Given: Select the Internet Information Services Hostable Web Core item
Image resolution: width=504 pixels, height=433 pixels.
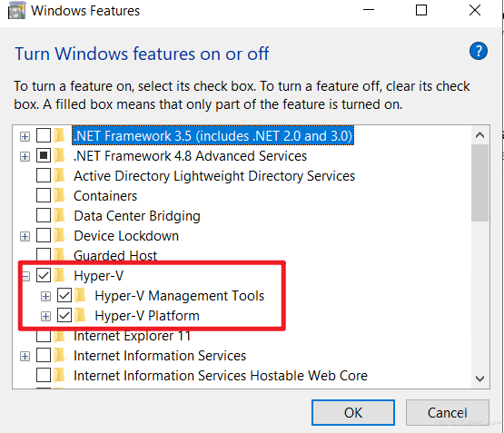Looking at the screenshot, I should point(221,376).
